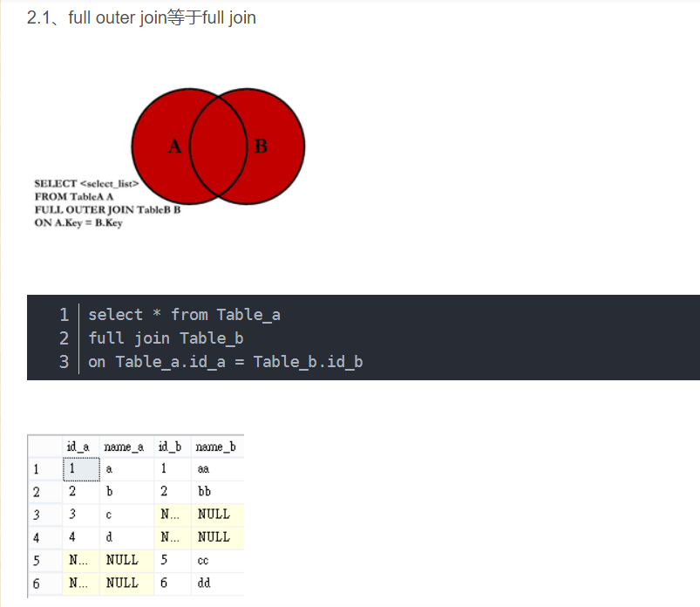
Task: Click the id_a column header
Action: point(81,447)
